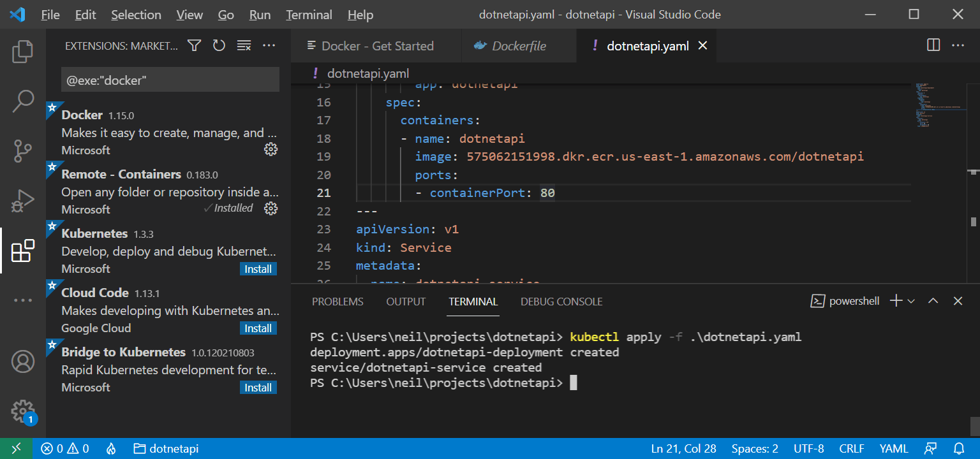Click the extensions search input field
This screenshot has height=459, width=980.
click(x=170, y=80)
